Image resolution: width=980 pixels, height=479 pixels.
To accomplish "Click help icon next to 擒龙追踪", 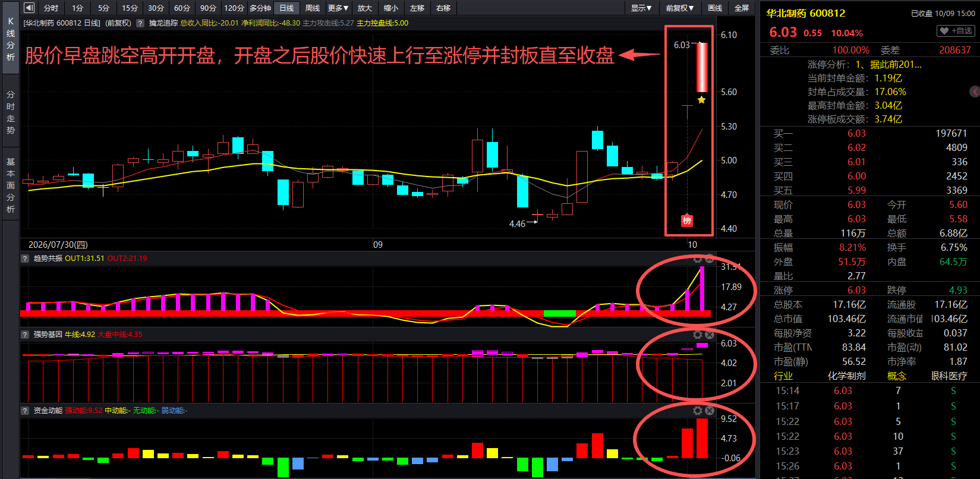I will pyautogui.click(x=140, y=23).
